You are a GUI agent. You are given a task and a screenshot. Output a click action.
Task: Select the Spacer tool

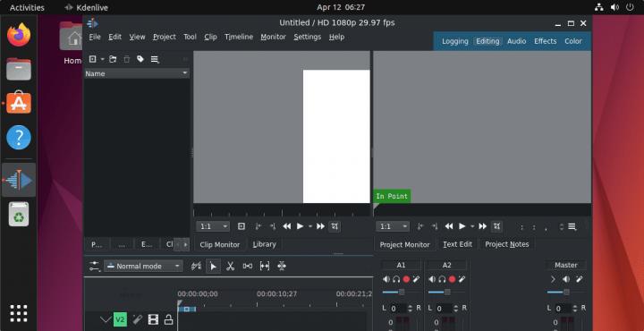[x=247, y=266]
